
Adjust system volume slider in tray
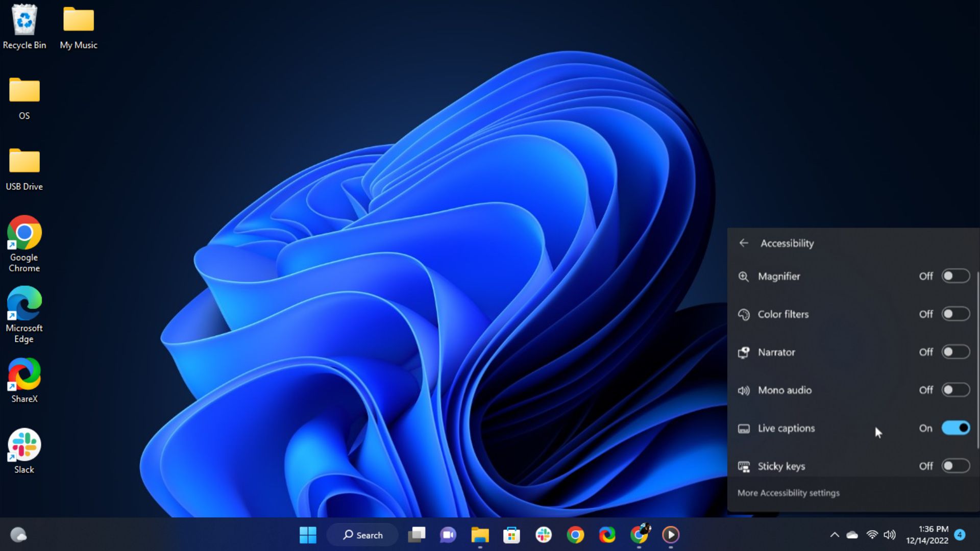pos(890,534)
